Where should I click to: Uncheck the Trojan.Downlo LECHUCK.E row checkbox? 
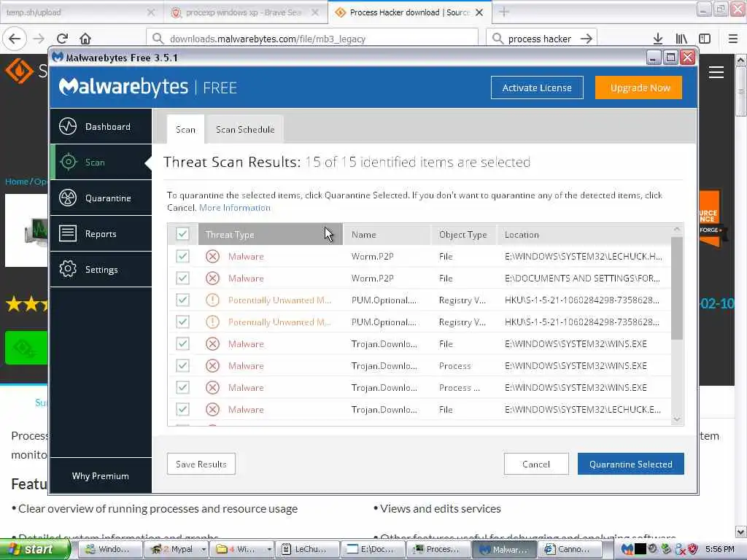coord(182,410)
